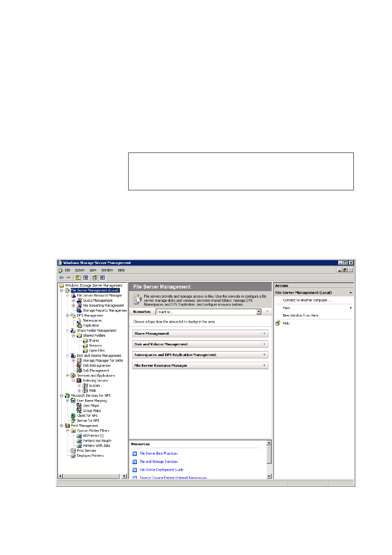Expand the Share Management section
This screenshot has width=392, height=555.
(201, 333)
